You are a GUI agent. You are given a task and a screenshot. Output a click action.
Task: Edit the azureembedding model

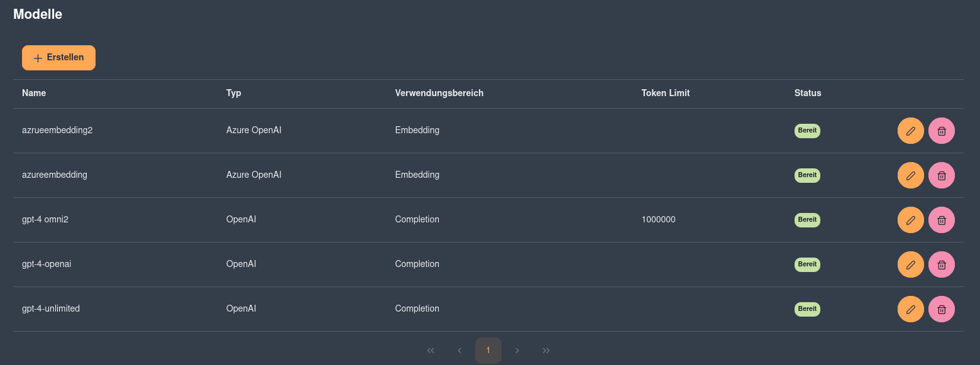pyautogui.click(x=911, y=175)
